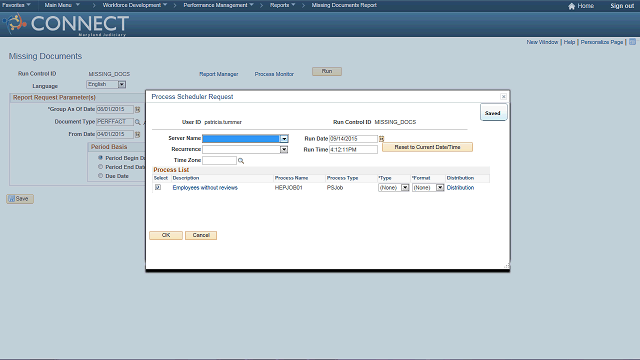Screen dimensions: 640x360
Task: Open the Format dropdown in Process List
Action: (x=440, y=188)
